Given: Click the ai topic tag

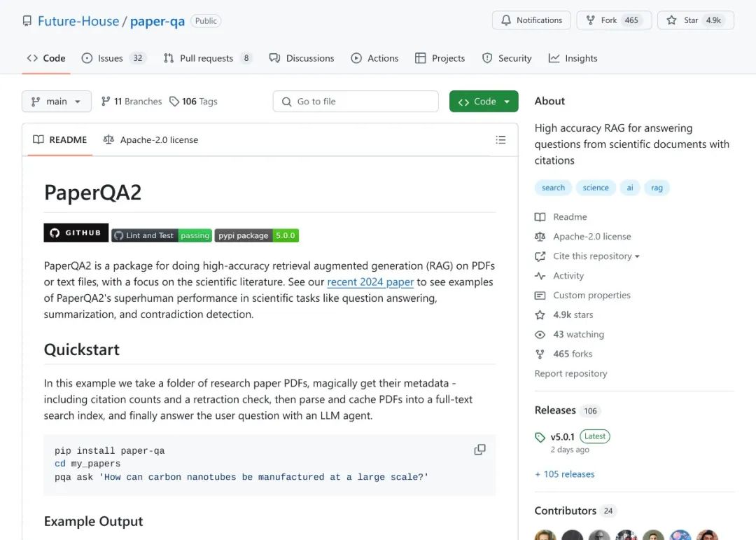Looking at the screenshot, I should click(x=630, y=188).
